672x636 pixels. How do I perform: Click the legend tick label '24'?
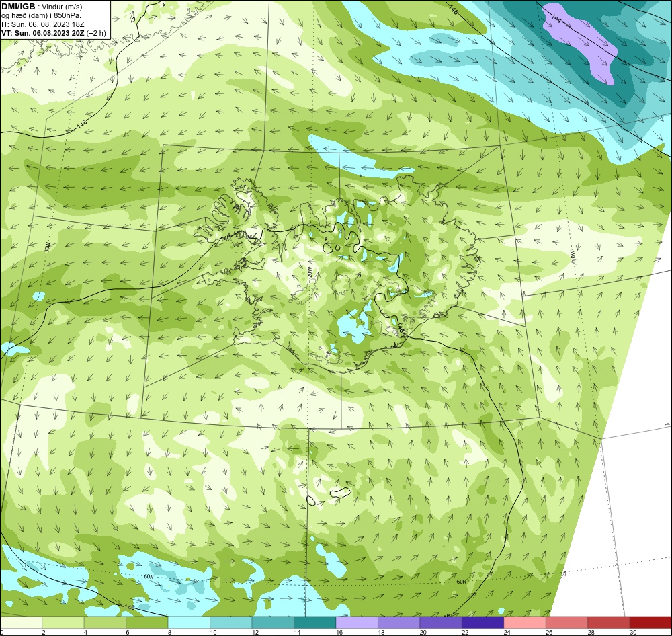coord(507,632)
